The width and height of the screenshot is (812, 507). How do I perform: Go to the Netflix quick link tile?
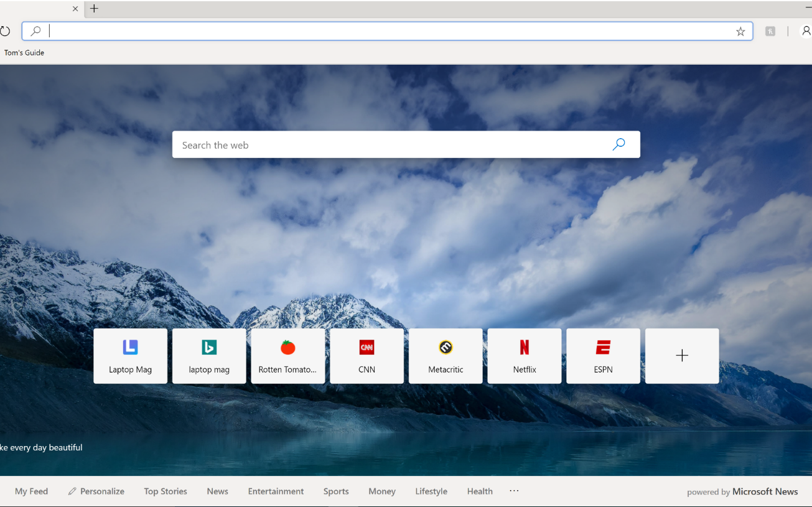(x=525, y=356)
